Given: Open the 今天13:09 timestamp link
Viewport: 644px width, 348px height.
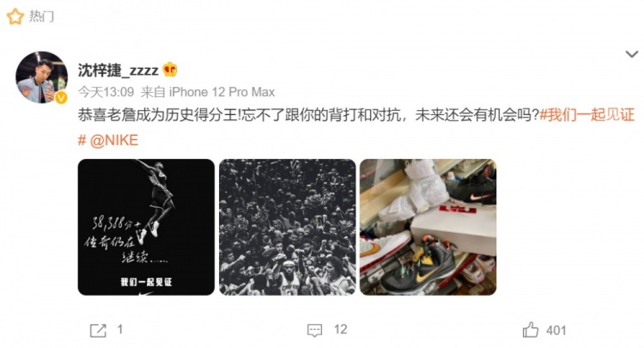Looking at the screenshot, I should [x=106, y=92].
